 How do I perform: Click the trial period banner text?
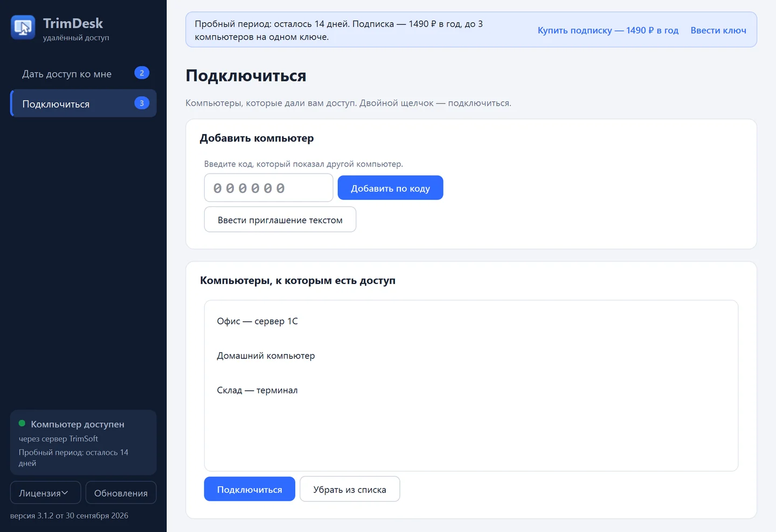338,30
